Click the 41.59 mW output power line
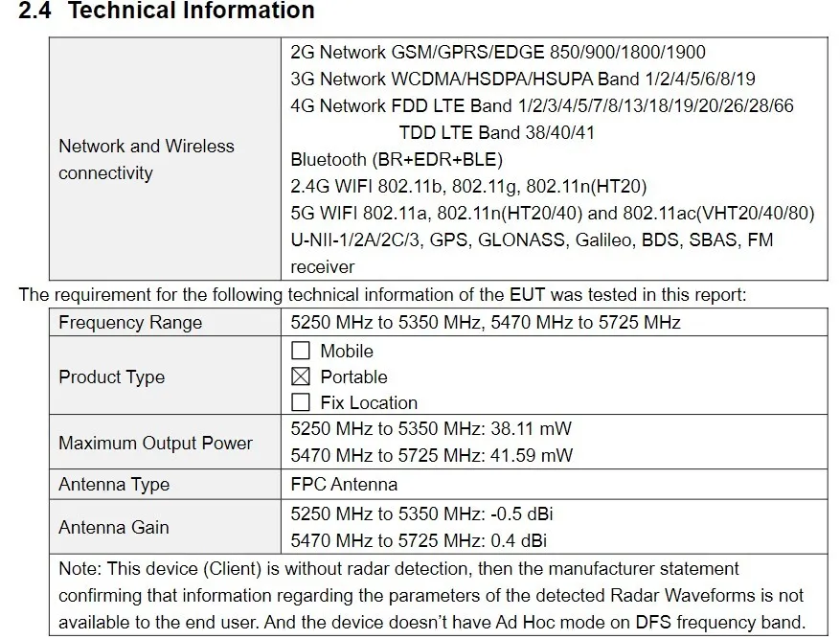840x639 pixels. pos(431,456)
